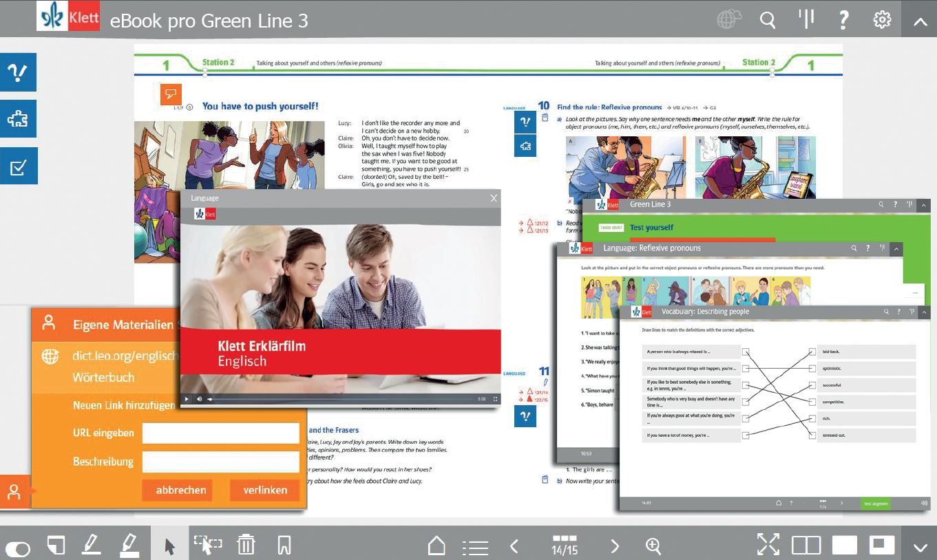Tick the box next to 'laid-back.'
This screenshot has width=937, height=560.
pyautogui.click(x=812, y=352)
